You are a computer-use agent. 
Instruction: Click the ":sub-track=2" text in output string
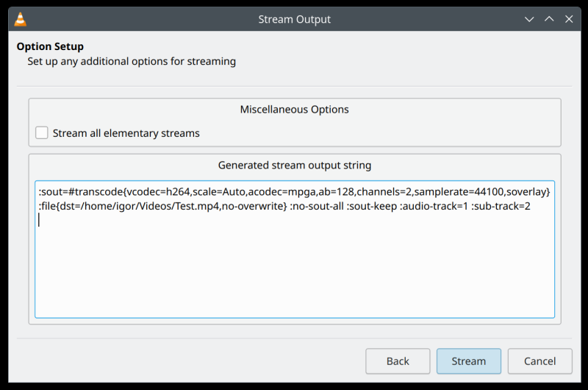tap(501, 206)
